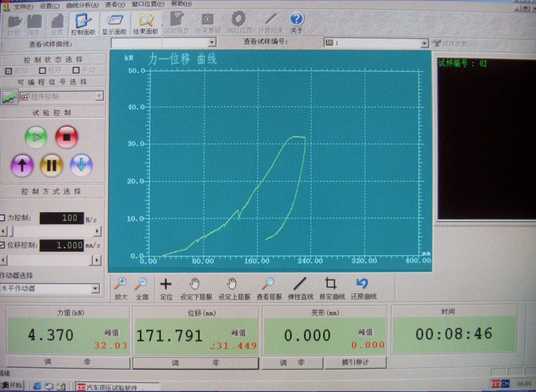Screen dimensions: 536x392
Task: Click the blue move-down arrow button
Action: pos(81,165)
